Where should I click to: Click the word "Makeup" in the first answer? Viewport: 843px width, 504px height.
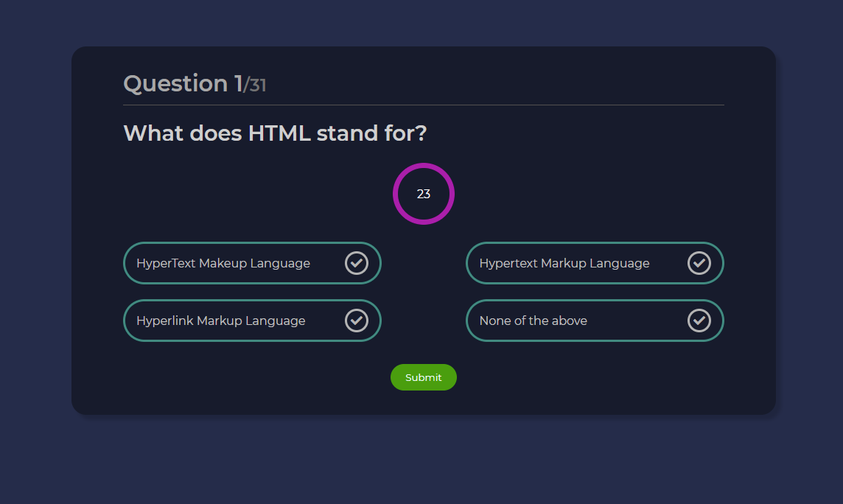click(x=223, y=263)
